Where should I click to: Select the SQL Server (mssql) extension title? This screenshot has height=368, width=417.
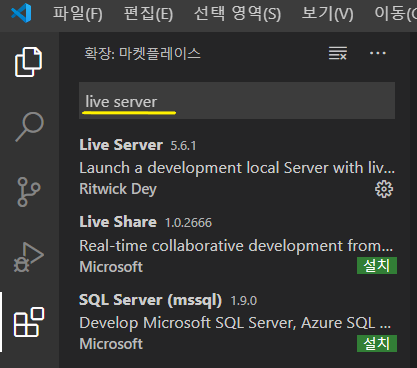pyautogui.click(x=150, y=300)
